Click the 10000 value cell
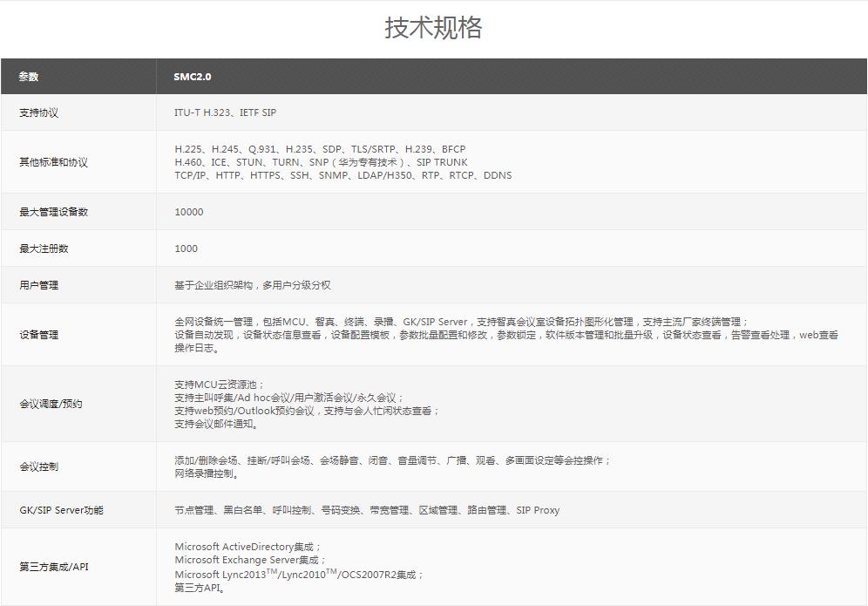The width and height of the screenshot is (868, 606). coord(188,212)
